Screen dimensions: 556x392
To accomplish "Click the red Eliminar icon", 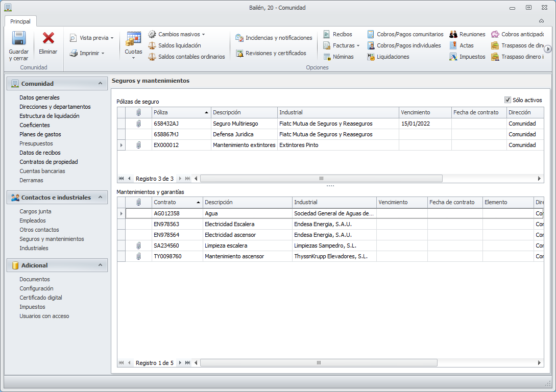I will pyautogui.click(x=49, y=39).
